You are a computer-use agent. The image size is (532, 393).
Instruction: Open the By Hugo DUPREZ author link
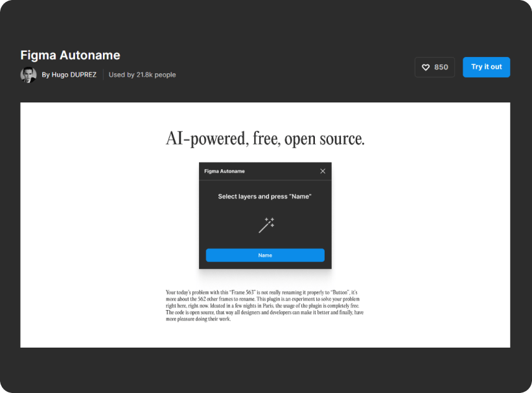click(69, 75)
